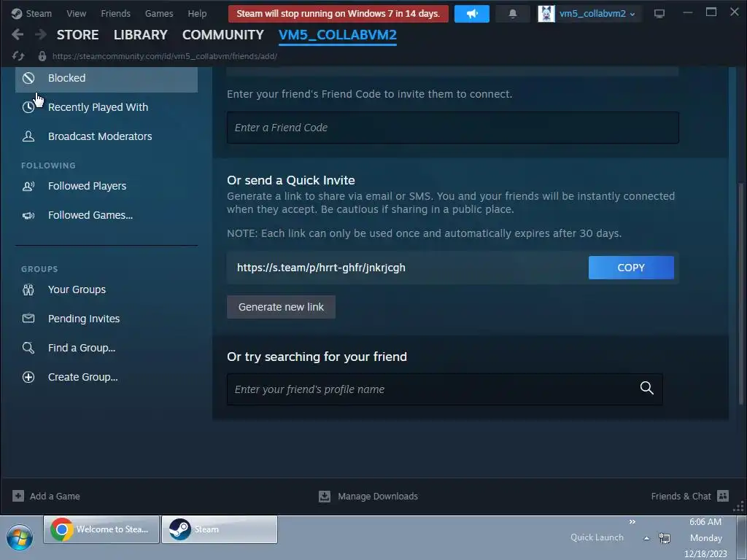Image resolution: width=747 pixels, height=560 pixels.
Task: Click the Generate new link button
Action: point(281,307)
